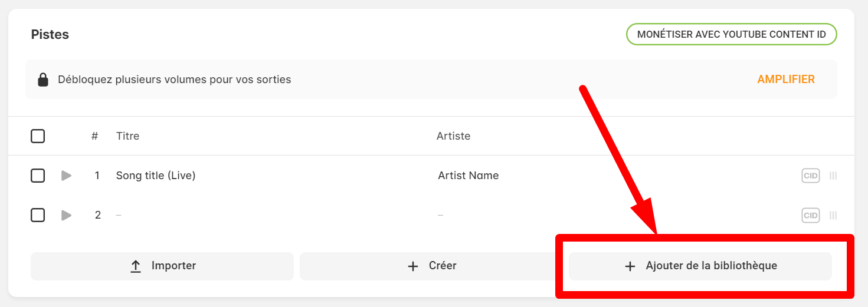This screenshot has height=307, width=868.
Task: Play the untitled track 2
Action: point(66,216)
